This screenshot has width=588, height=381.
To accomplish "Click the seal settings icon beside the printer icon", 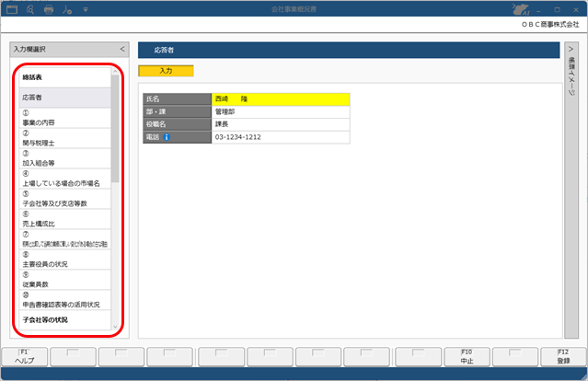I will [x=67, y=10].
